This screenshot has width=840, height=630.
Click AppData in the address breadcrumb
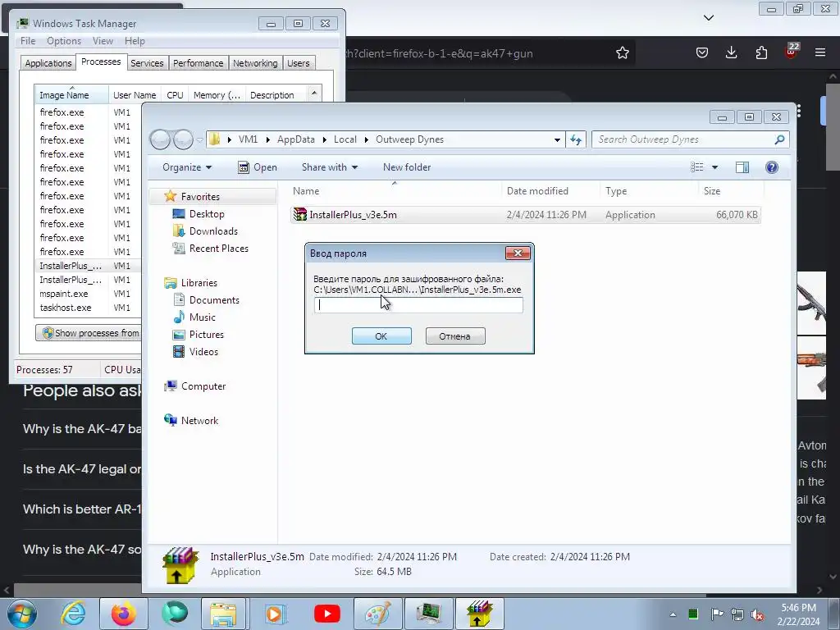click(295, 139)
